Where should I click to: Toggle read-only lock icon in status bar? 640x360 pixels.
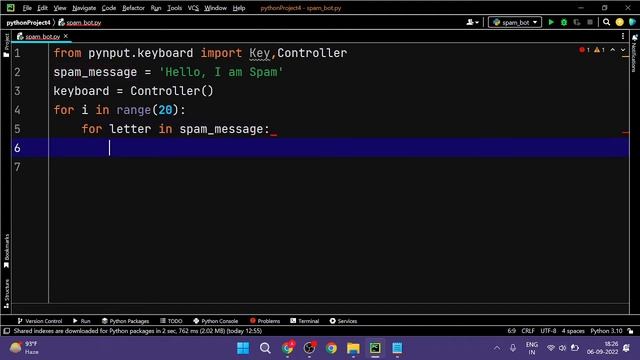tap(631, 331)
